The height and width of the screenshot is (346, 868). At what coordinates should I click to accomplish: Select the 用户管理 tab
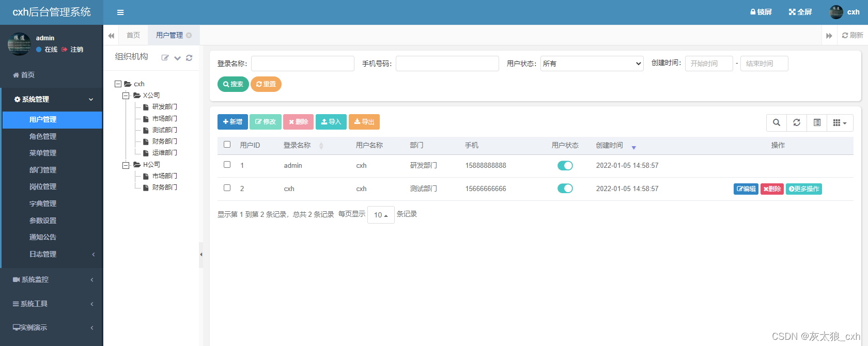[169, 35]
